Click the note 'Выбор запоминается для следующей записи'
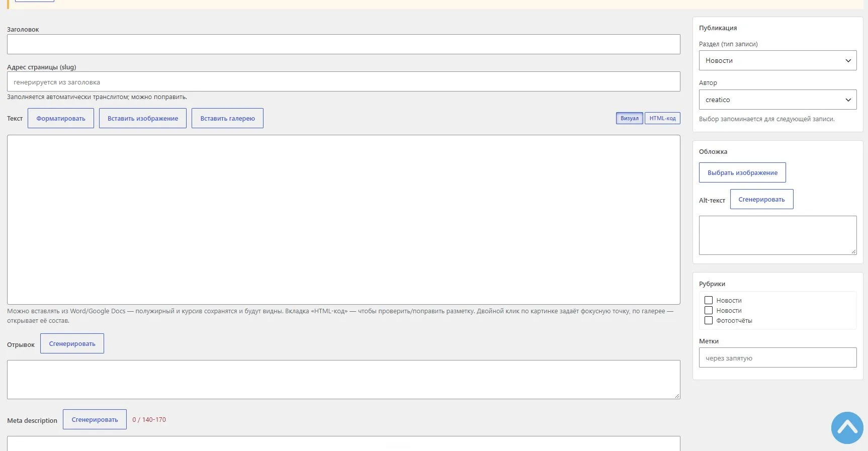This screenshot has width=868, height=451. coord(766,119)
